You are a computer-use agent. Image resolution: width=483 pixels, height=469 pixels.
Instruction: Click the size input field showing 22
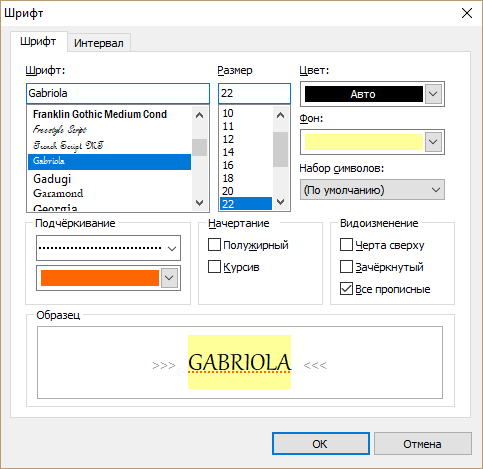pyautogui.click(x=254, y=93)
